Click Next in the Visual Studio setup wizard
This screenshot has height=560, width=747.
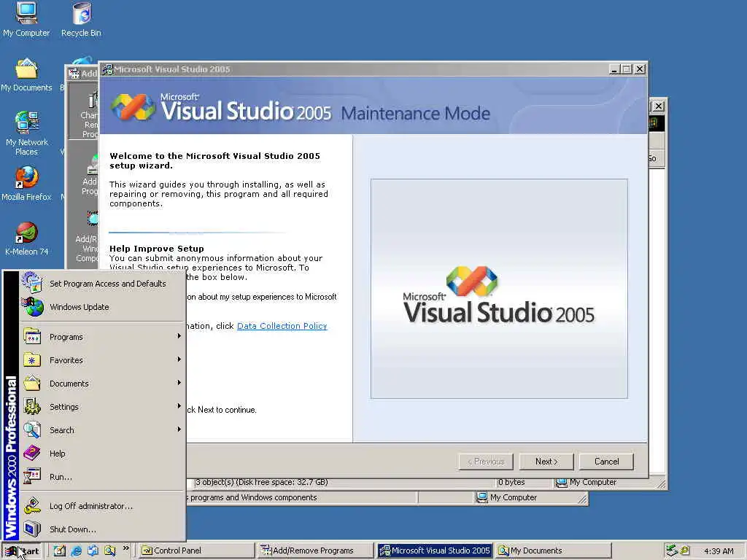pyautogui.click(x=546, y=462)
